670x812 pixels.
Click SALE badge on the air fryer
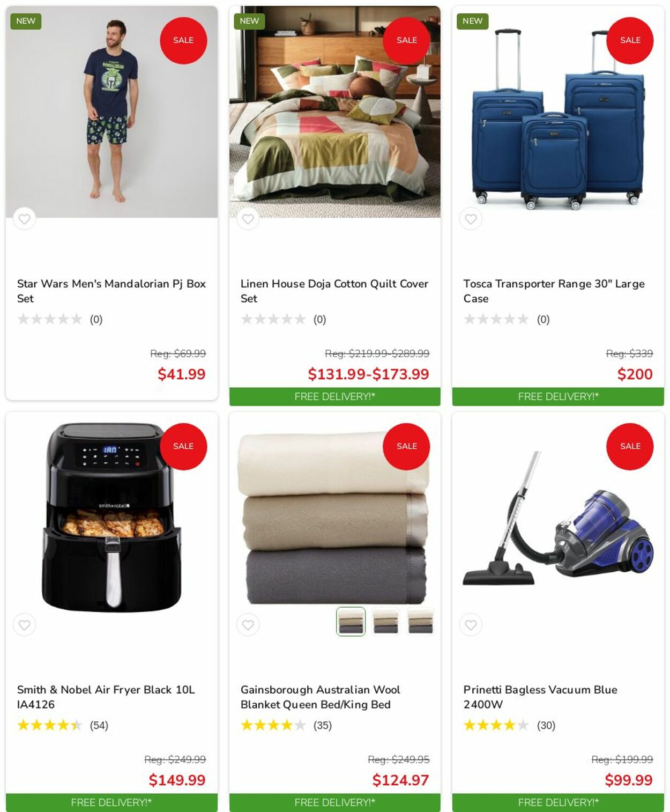tap(183, 446)
